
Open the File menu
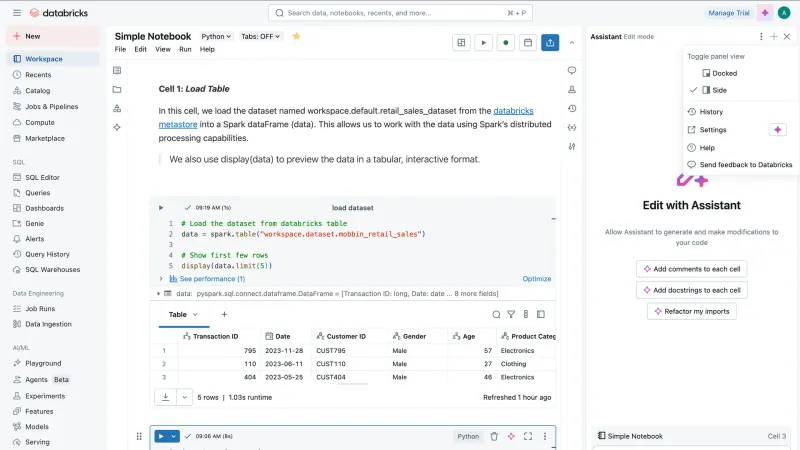(x=120, y=49)
